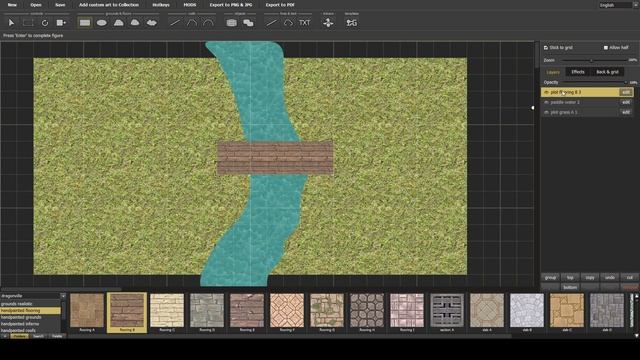Click the Opacity slider handle
This screenshot has width=640, height=360.
click(626, 82)
